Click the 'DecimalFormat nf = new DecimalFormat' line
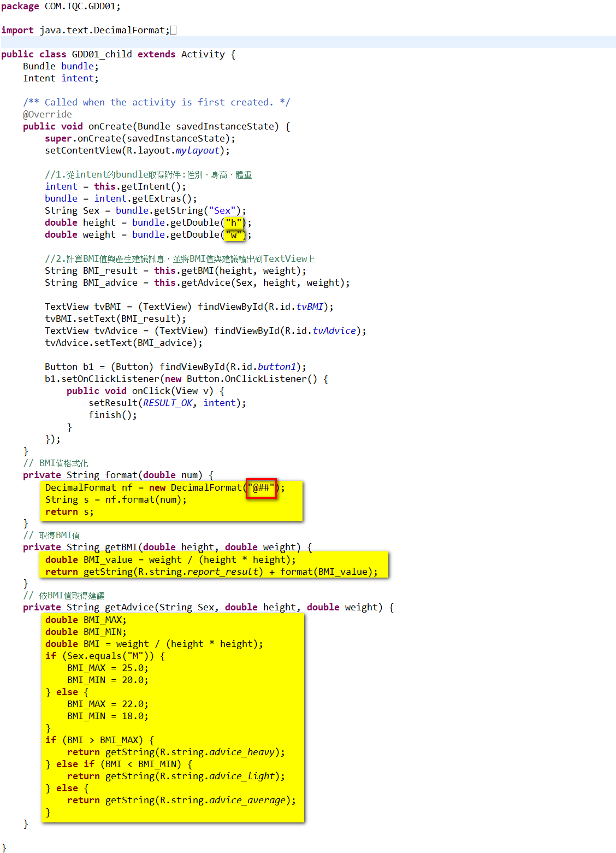Viewport: 616px width, 853px height. [x=165, y=488]
